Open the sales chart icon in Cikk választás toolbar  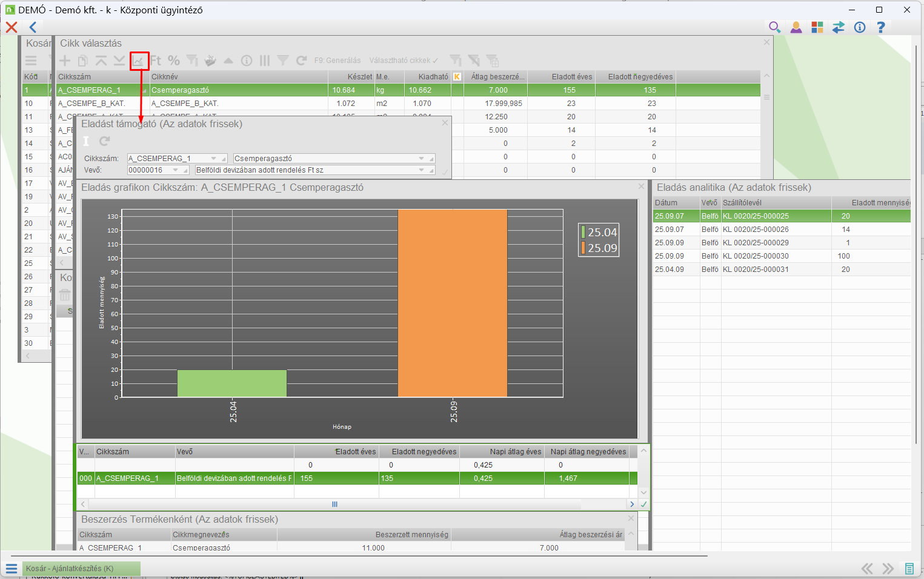point(139,61)
